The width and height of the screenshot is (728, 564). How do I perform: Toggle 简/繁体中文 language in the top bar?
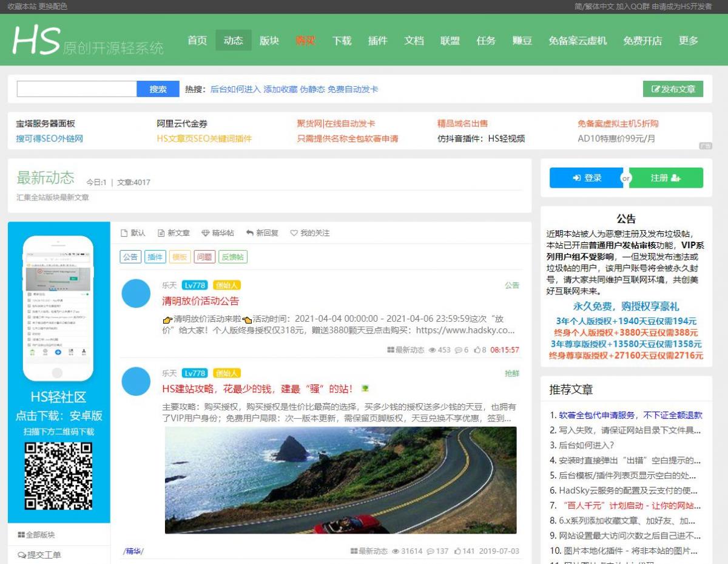tap(594, 7)
